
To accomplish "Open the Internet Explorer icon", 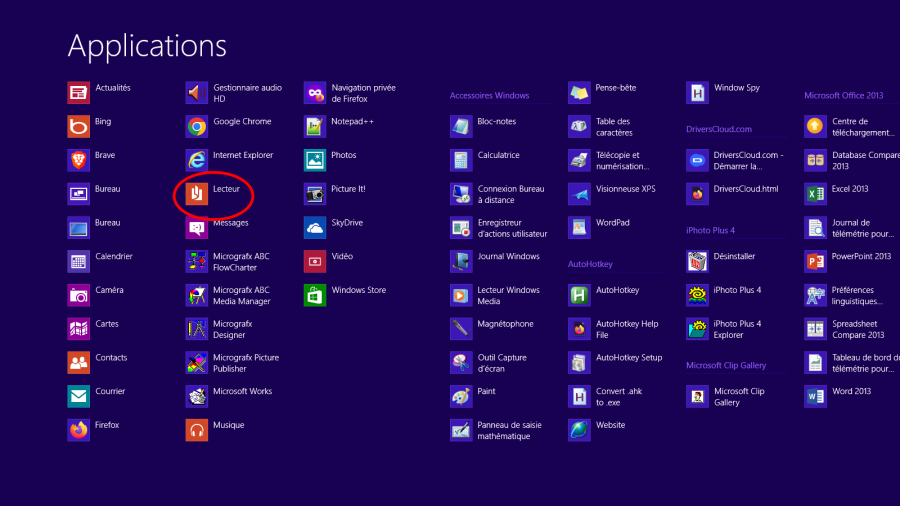I will point(197,160).
